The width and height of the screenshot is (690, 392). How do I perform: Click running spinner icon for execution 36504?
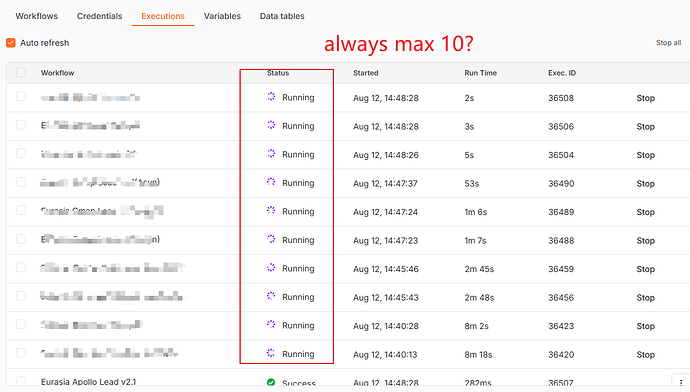coord(271,153)
